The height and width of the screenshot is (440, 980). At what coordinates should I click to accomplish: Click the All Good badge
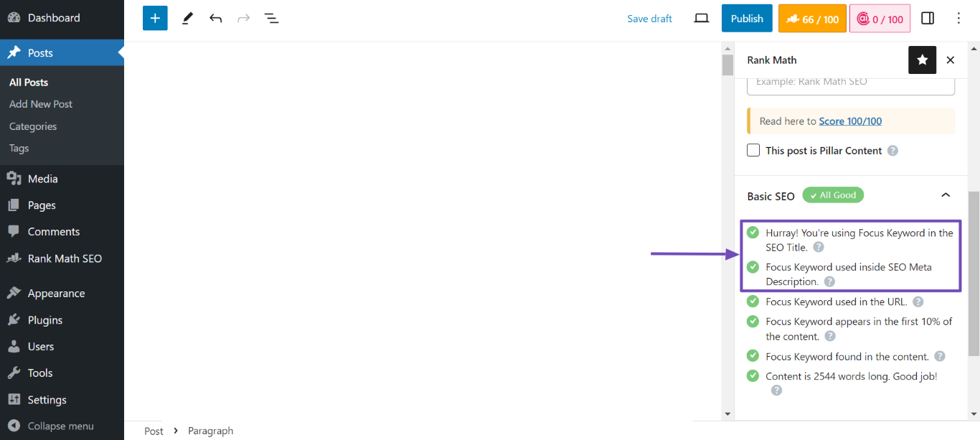[x=833, y=195]
